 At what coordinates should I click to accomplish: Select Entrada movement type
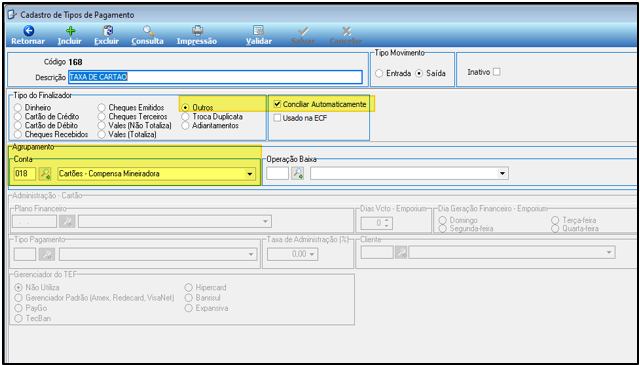[x=379, y=74]
